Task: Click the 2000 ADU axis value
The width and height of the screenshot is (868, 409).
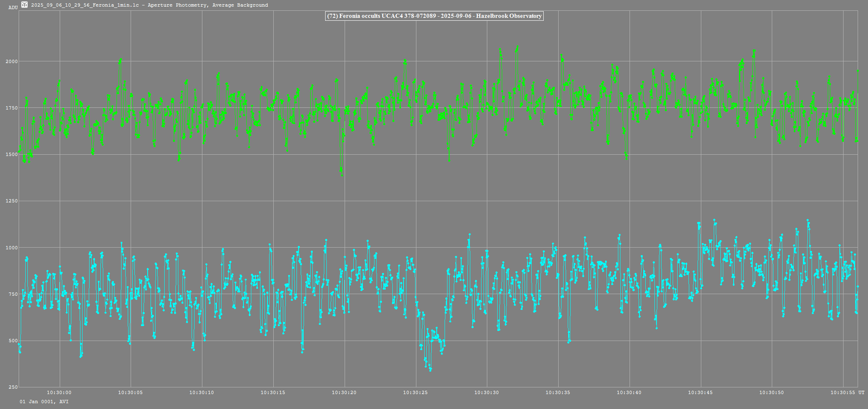Action: tap(12, 61)
